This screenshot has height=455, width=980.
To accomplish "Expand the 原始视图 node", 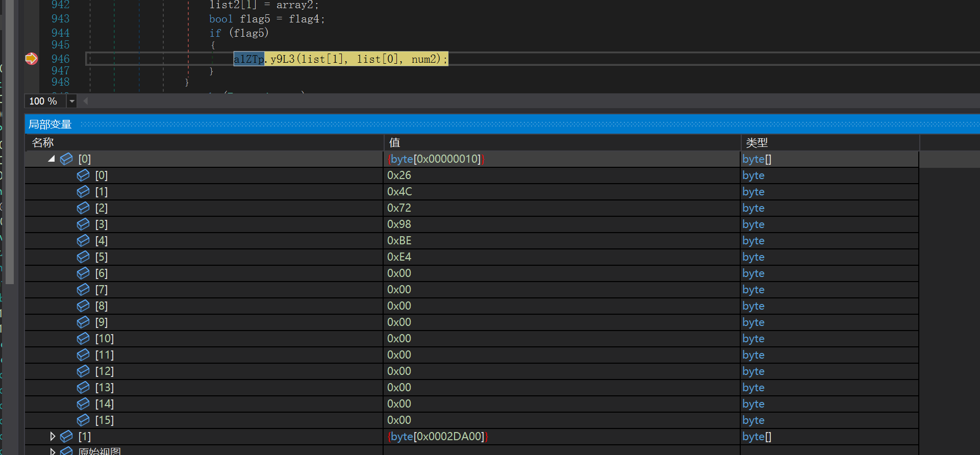I will (52, 451).
